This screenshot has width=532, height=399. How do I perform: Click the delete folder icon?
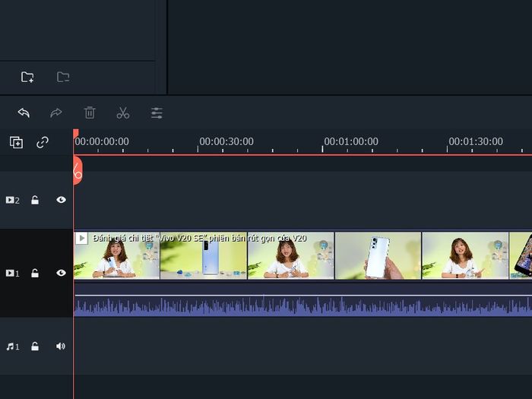[63, 77]
